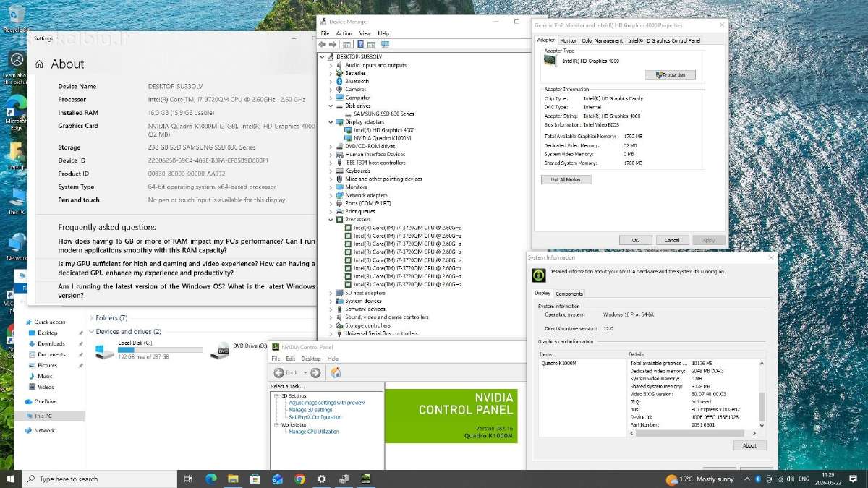Image resolution: width=868 pixels, height=488 pixels.
Task: Click the Settings home icon beside About
Action: (x=39, y=64)
